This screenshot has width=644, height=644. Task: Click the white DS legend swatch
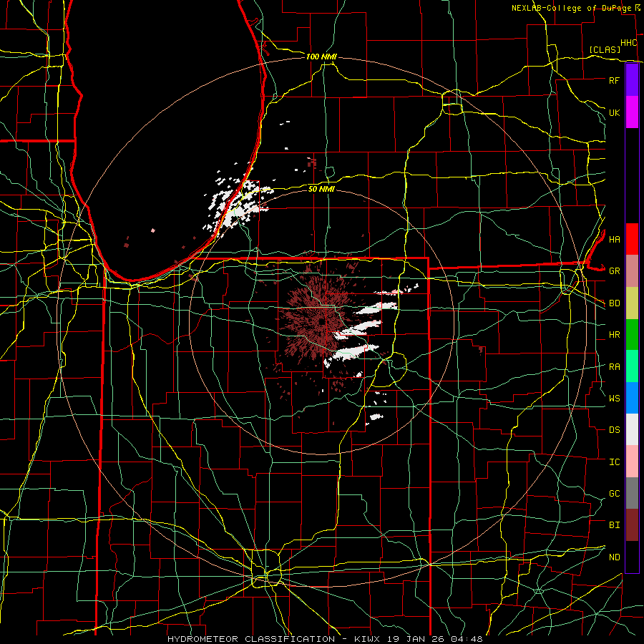tap(632, 429)
